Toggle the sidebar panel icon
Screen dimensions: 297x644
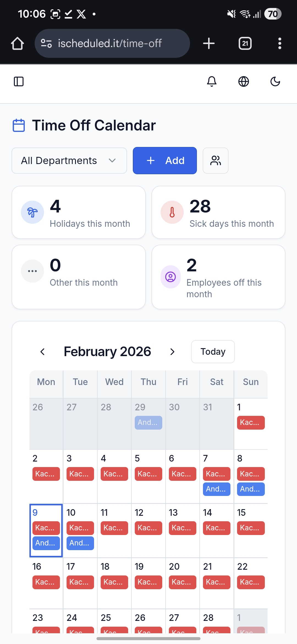[x=19, y=81]
